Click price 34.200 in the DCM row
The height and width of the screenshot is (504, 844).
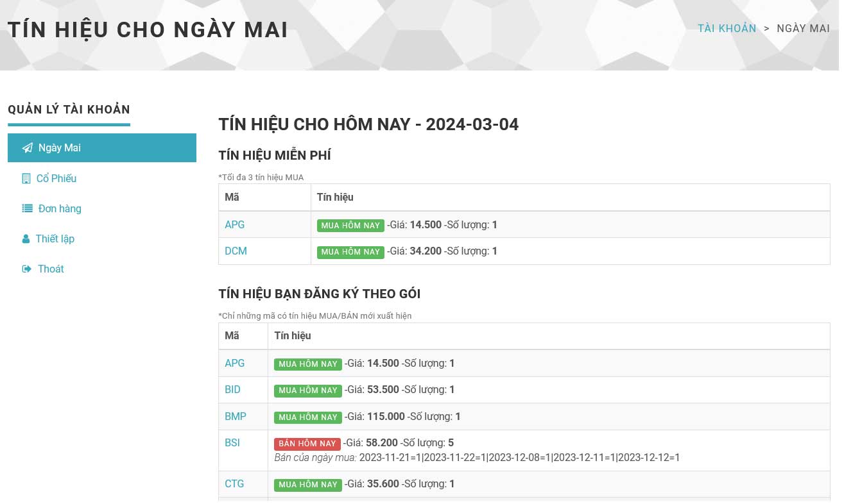(426, 251)
